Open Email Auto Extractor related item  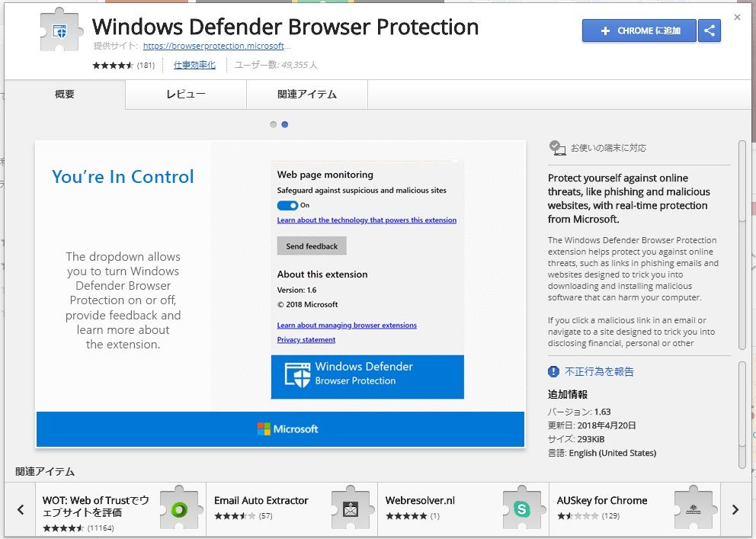[x=292, y=509]
